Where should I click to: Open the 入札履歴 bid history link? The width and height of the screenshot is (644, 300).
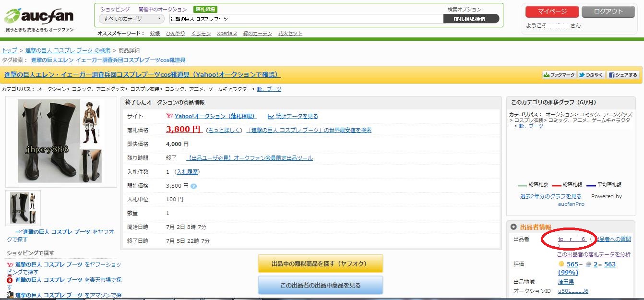(187, 171)
